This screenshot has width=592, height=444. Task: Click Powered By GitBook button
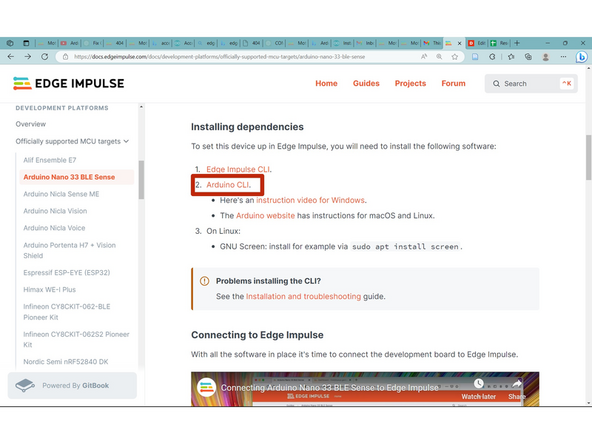[x=72, y=385]
